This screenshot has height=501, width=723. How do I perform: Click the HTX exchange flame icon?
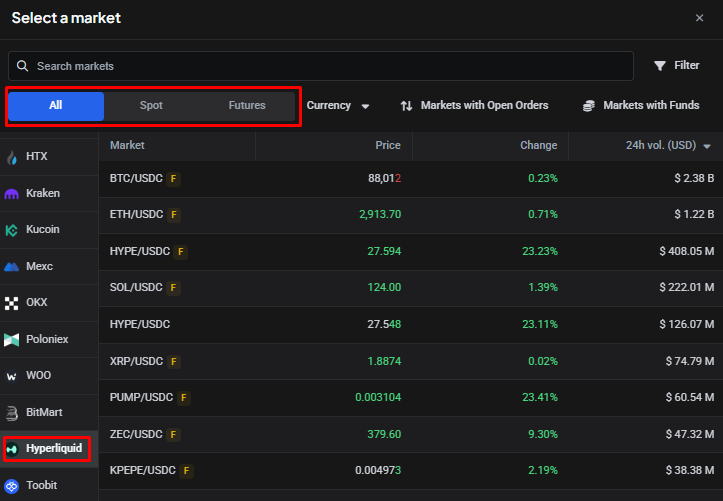coord(12,157)
